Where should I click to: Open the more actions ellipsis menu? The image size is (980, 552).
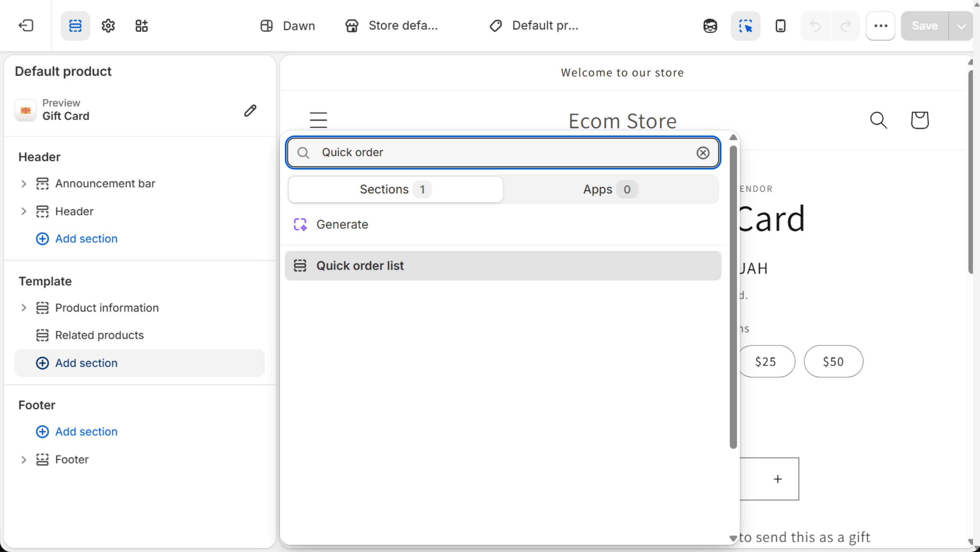coord(881,25)
